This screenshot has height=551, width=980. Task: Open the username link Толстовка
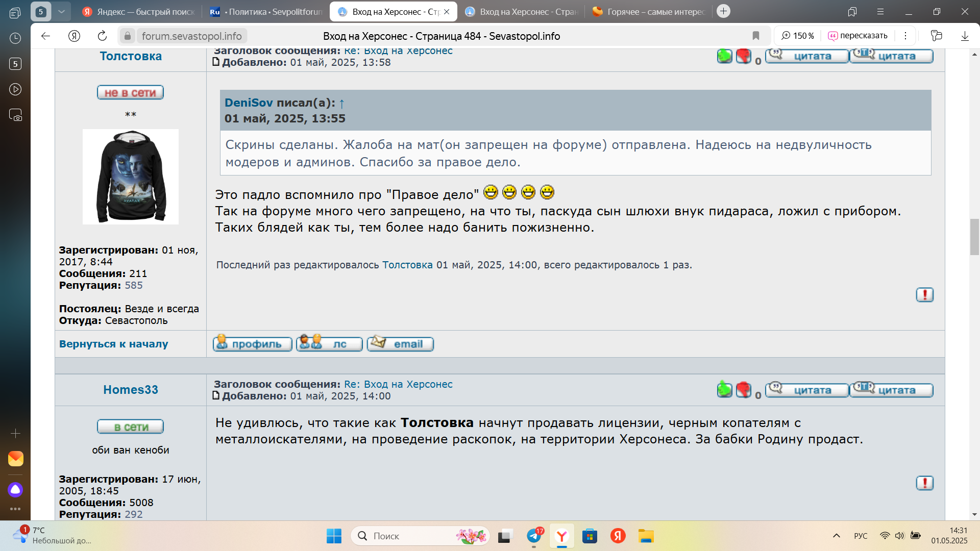[131, 56]
